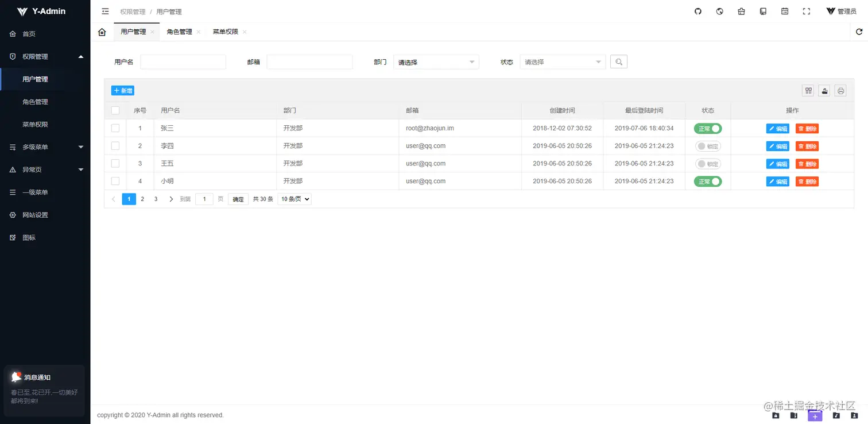This screenshot has height=424, width=868.
Task: Open 图标 in the sidebar
Action: coord(45,237)
